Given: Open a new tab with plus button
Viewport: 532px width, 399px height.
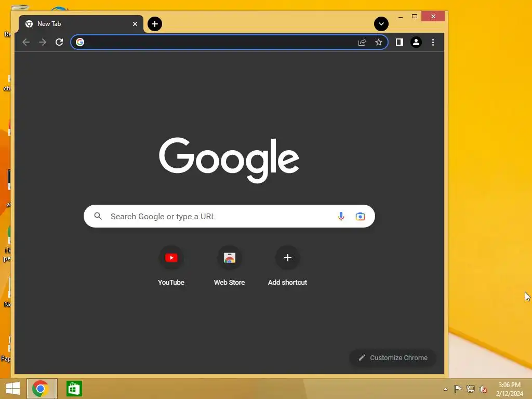Looking at the screenshot, I should pyautogui.click(x=155, y=24).
